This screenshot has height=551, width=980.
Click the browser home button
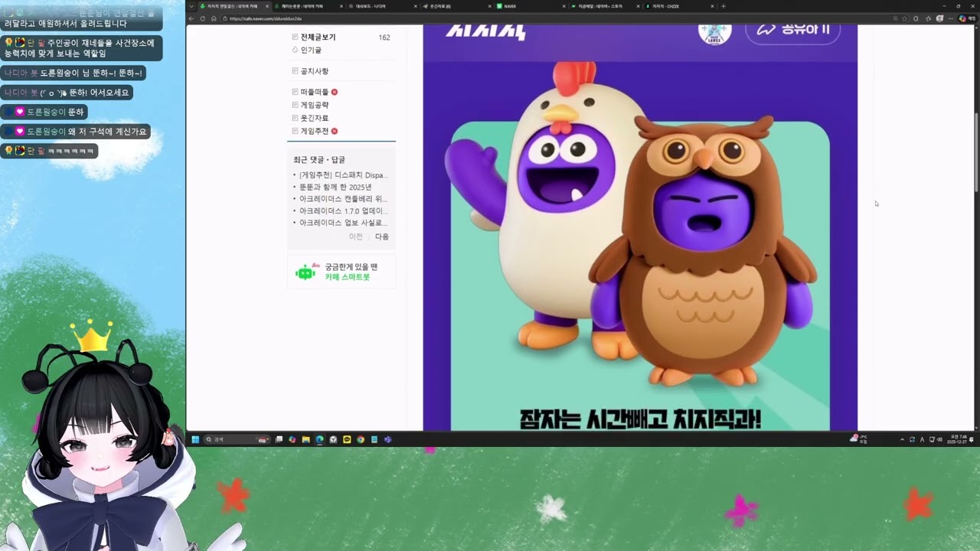click(214, 18)
